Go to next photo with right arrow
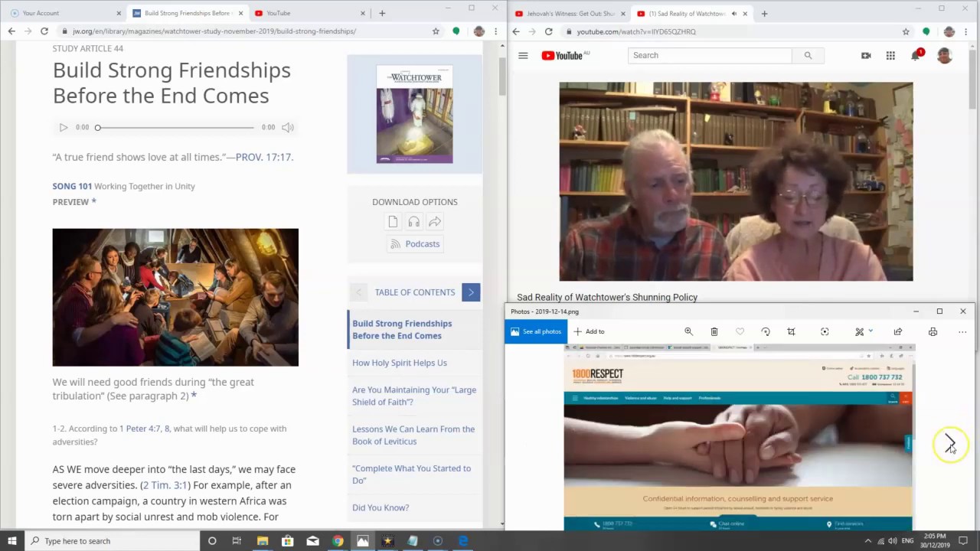Viewport: 980px width, 551px height. tap(949, 444)
